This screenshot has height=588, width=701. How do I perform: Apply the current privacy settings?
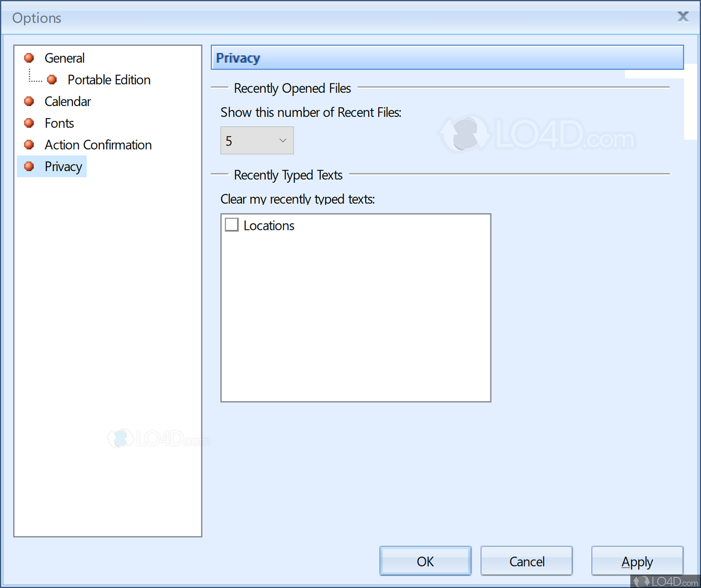point(637,561)
